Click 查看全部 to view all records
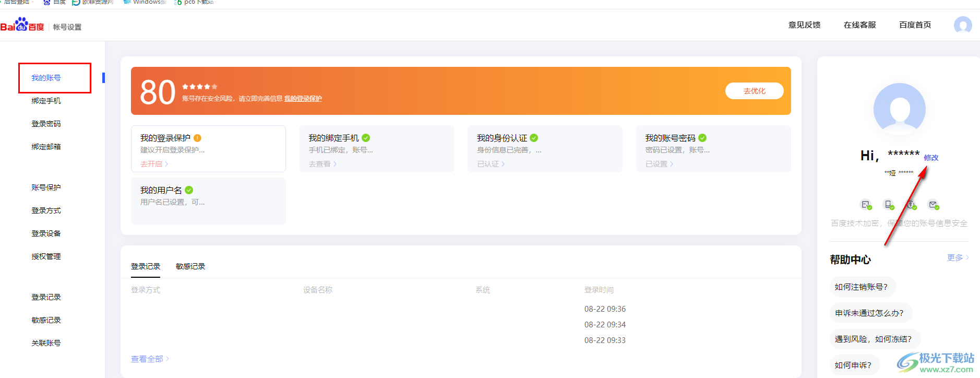The image size is (980, 378). (x=150, y=359)
